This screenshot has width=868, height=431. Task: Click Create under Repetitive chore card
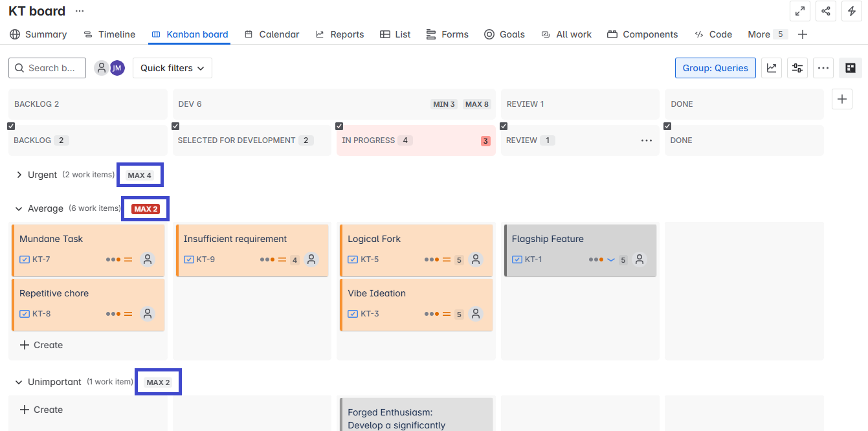point(41,345)
